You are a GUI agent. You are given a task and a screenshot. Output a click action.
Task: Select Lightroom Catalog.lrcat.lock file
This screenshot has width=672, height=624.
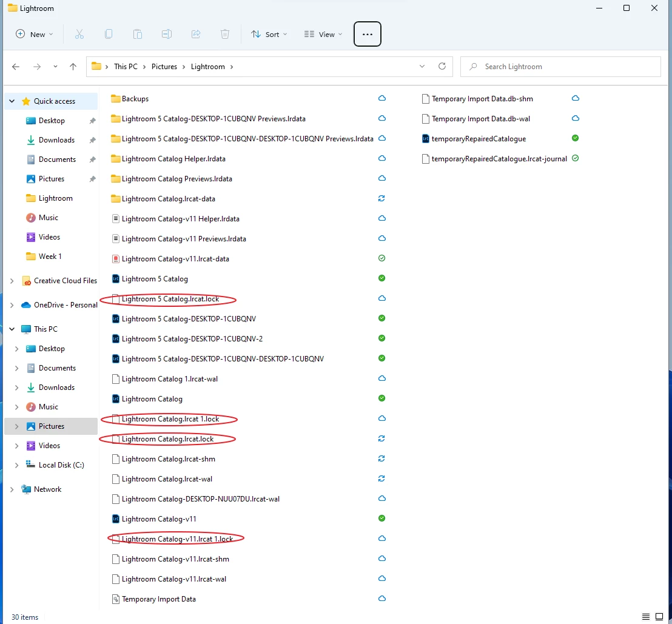(x=167, y=439)
